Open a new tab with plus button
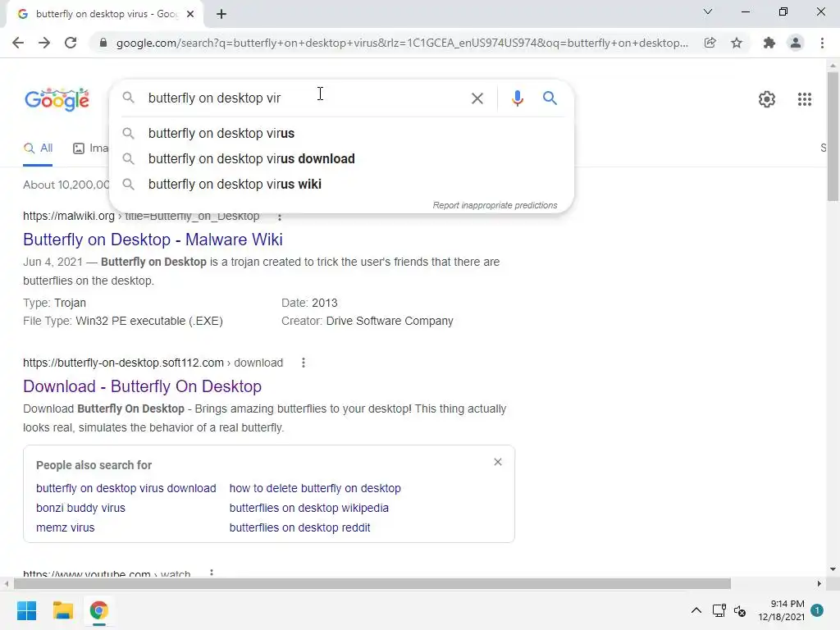Screen dimensions: 840x630 click(x=221, y=14)
